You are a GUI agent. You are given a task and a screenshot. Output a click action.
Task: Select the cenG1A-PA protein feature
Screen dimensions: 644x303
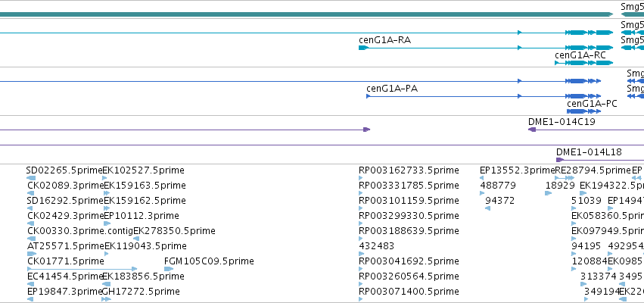484,96
